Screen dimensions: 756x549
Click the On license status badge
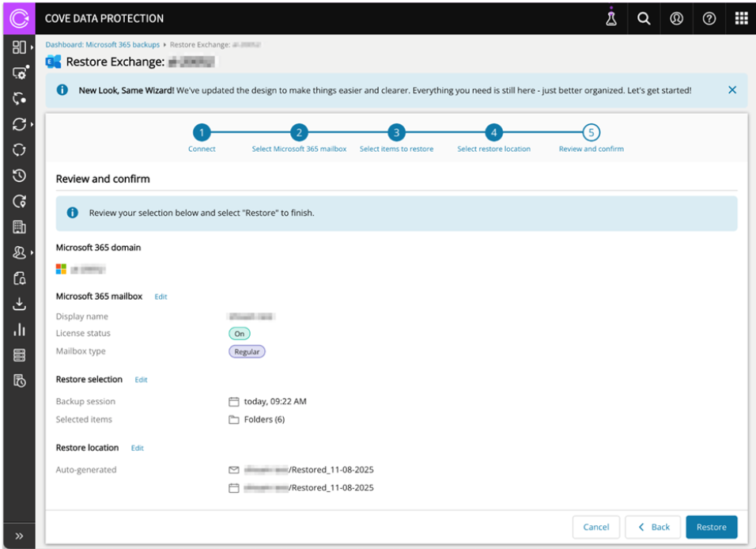pos(239,334)
